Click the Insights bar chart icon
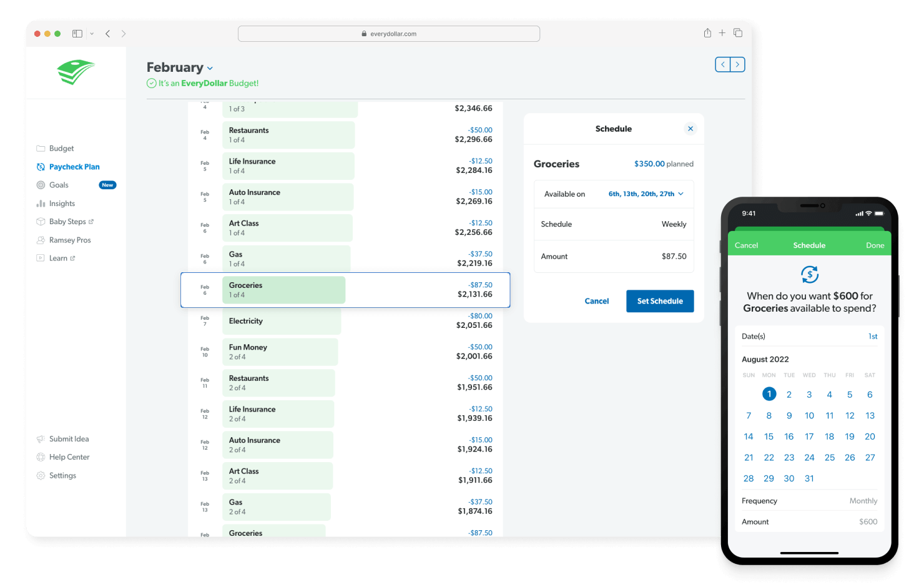The height and width of the screenshot is (587, 924). tap(41, 204)
